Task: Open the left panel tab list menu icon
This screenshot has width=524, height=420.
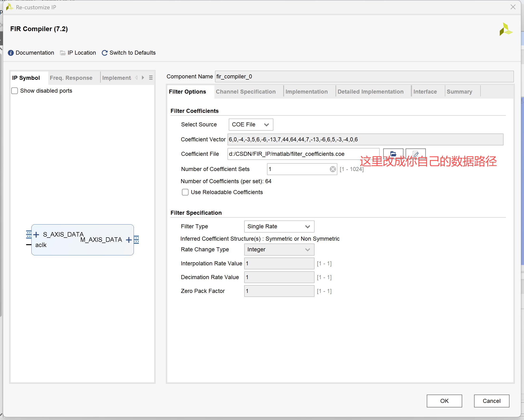Action: click(x=151, y=77)
